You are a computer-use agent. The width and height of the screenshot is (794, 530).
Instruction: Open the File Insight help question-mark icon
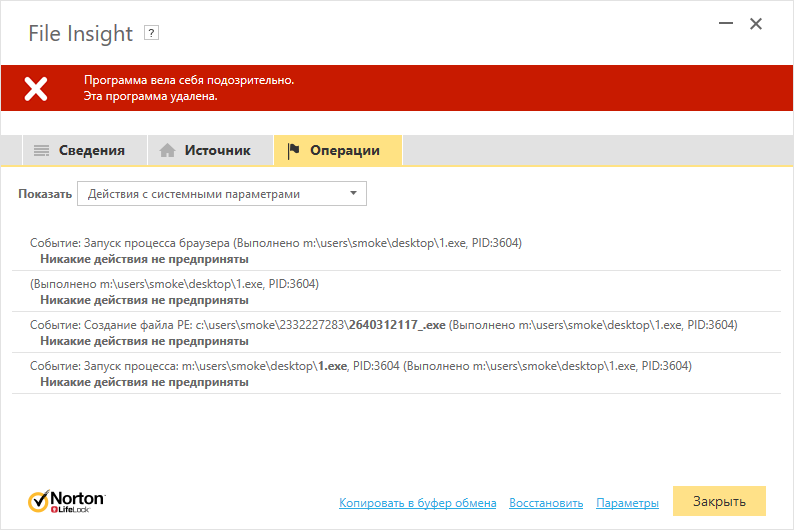click(151, 33)
